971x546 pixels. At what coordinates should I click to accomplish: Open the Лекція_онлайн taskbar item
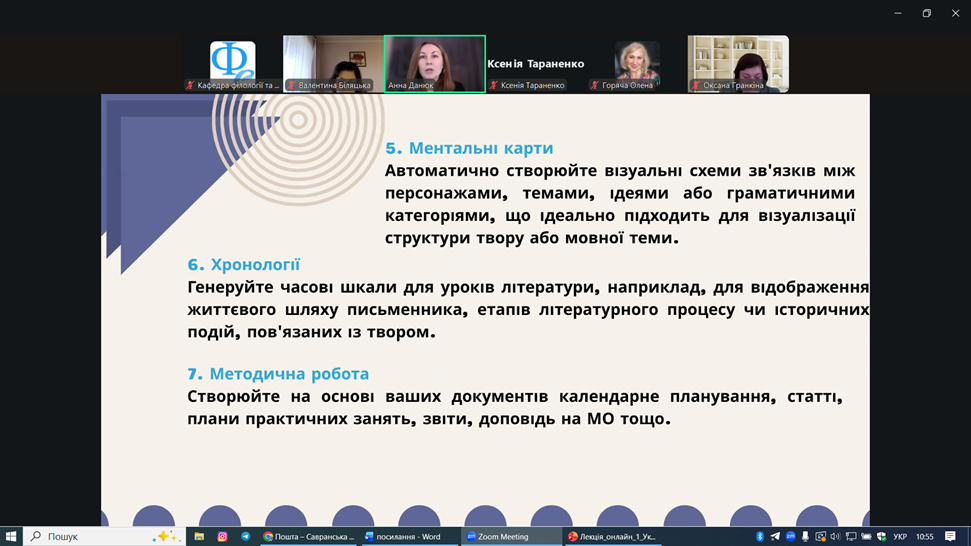tap(612, 537)
